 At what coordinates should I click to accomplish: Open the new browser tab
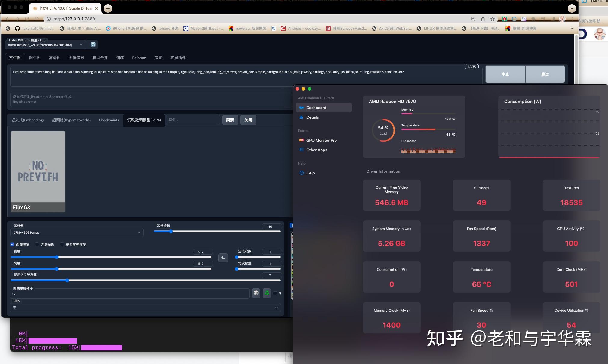coord(108,8)
